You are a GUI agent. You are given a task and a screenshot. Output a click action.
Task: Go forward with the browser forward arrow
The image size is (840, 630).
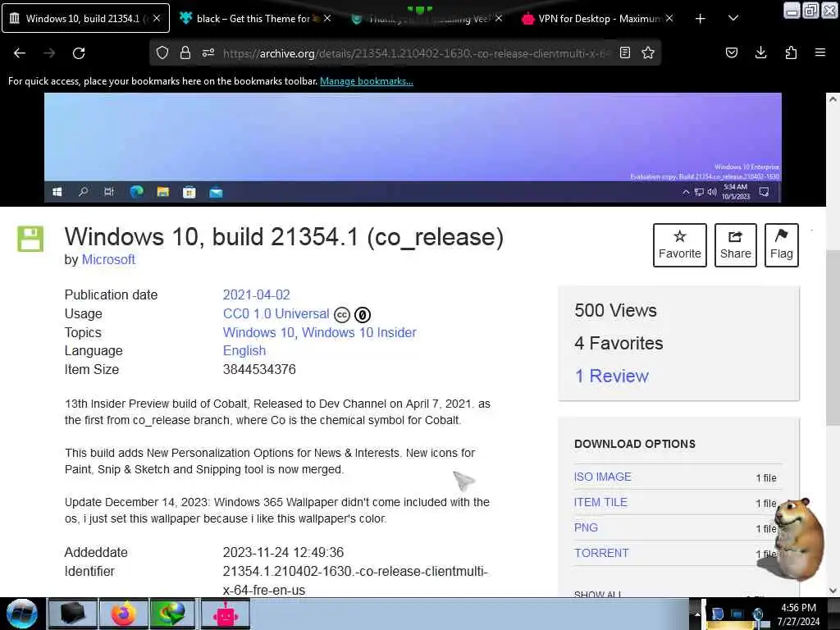pos(49,53)
